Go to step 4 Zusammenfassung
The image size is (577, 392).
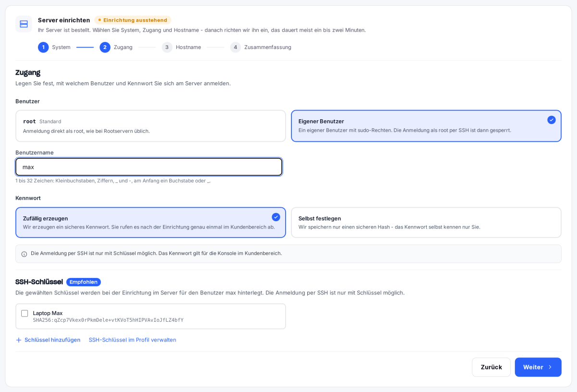(261, 47)
